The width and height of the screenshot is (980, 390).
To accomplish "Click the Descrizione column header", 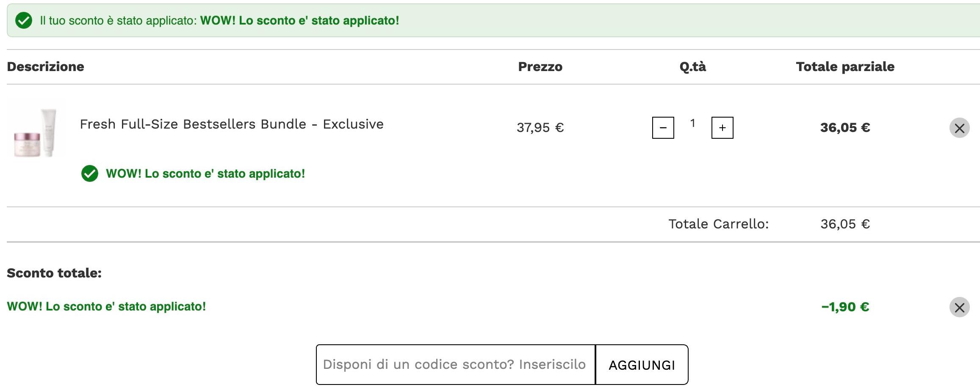I will click(x=46, y=67).
